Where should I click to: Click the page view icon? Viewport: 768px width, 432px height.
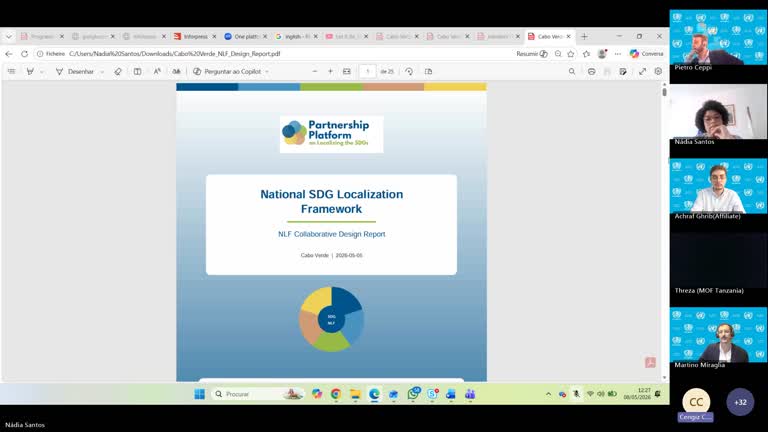pyautogui.click(x=429, y=72)
